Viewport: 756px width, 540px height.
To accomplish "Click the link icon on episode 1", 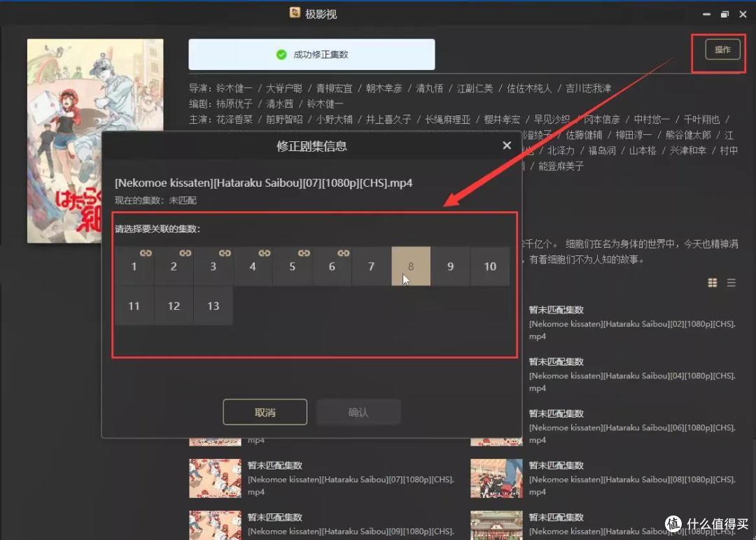I will coord(146,253).
